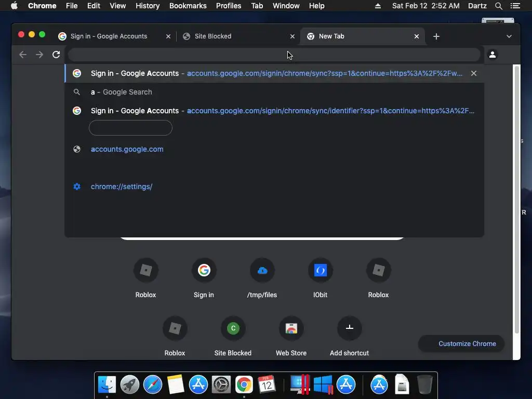Click the Sat Feb 12 2:52 AM clock

[426, 6]
